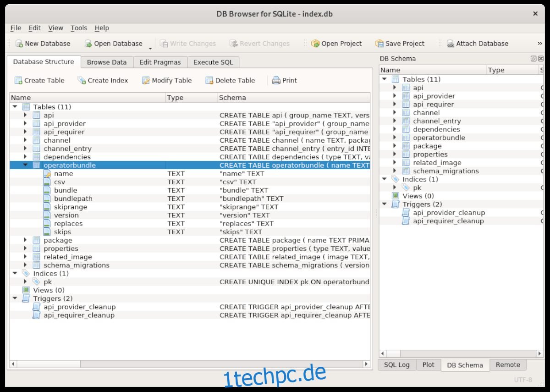
Task: Click the Triggers (2) icon in DB Schema panel
Action: [395, 204]
